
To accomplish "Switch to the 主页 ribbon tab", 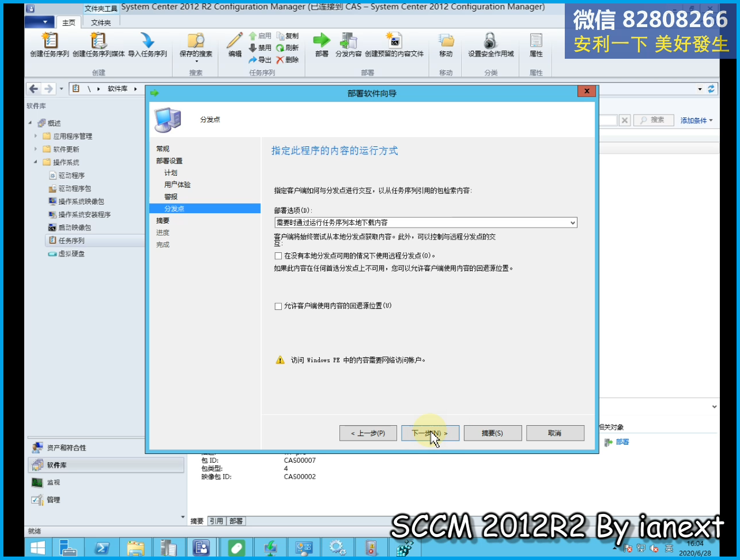I will (69, 22).
